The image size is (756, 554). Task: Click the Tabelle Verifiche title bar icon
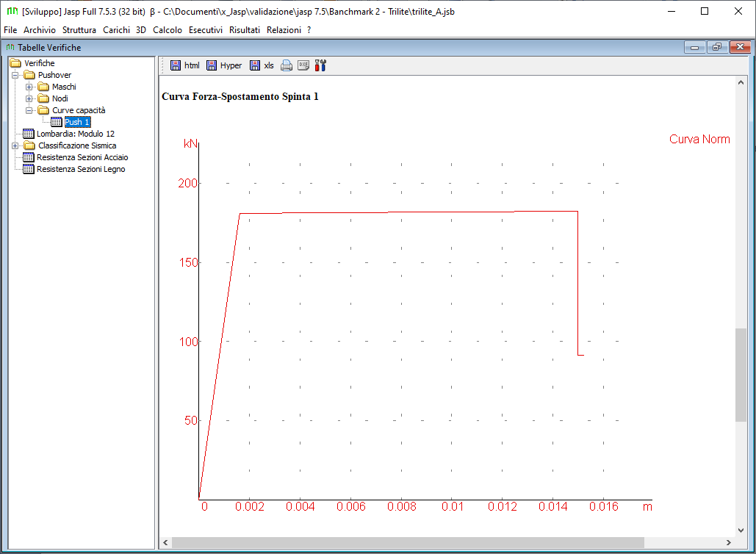click(x=10, y=47)
